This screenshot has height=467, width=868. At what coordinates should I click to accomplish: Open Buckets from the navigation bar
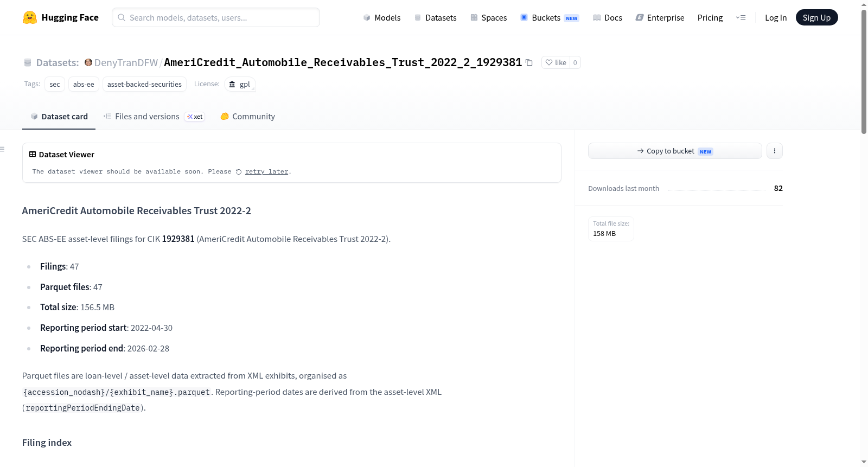[x=550, y=17]
